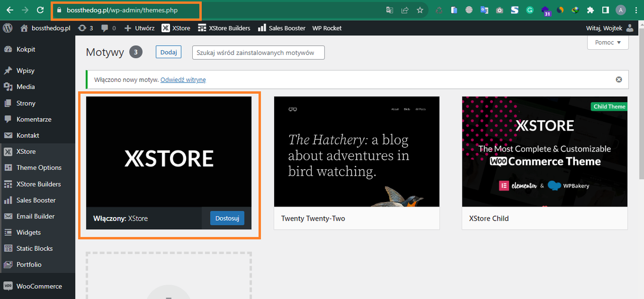Click the calendar extension icon with 31
Screen dimensions: 644x299
pyautogui.click(x=545, y=11)
